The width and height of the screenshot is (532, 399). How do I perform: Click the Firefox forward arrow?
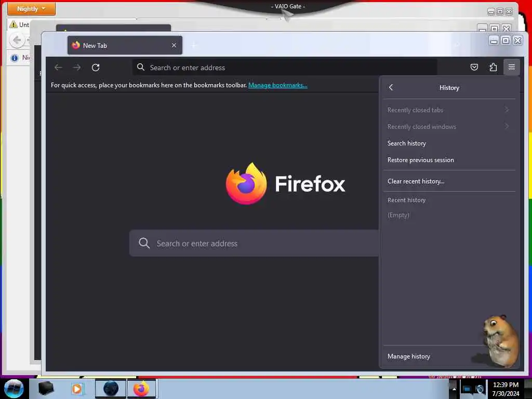(77, 68)
